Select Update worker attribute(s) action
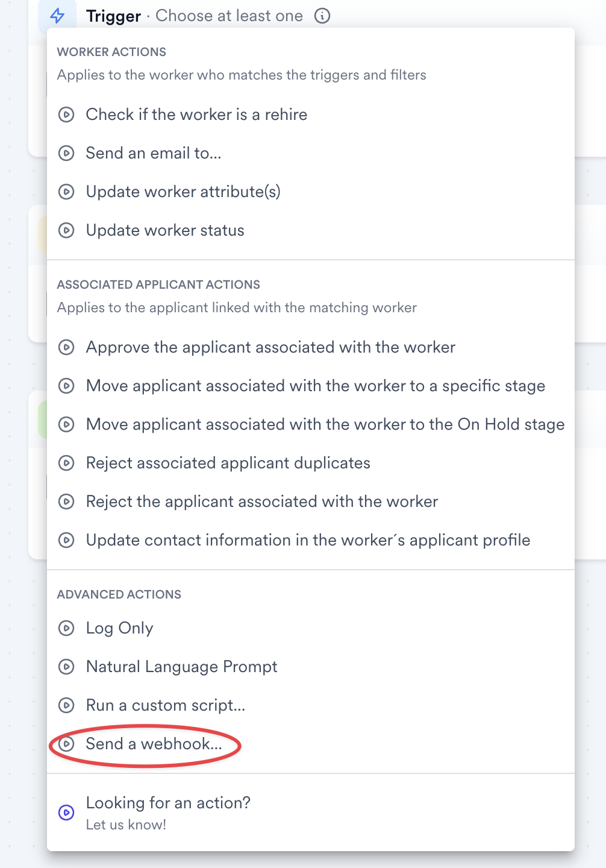606x868 pixels. (183, 192)
